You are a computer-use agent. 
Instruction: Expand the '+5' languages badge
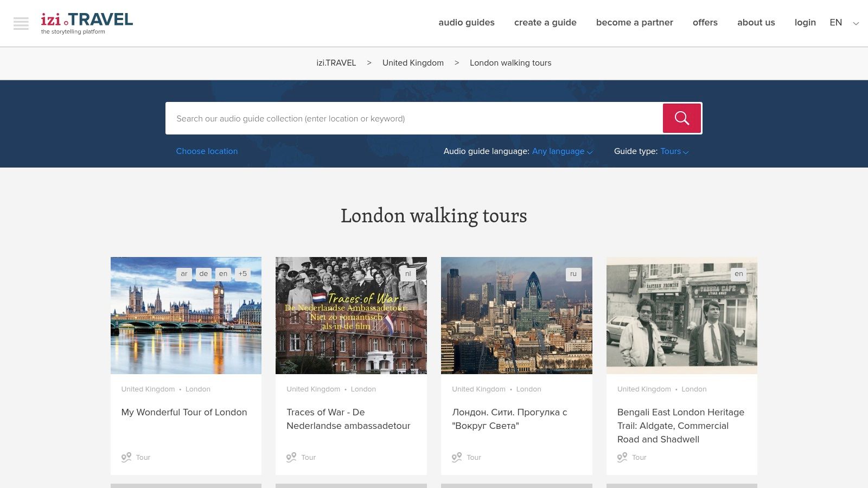[242, 274]
